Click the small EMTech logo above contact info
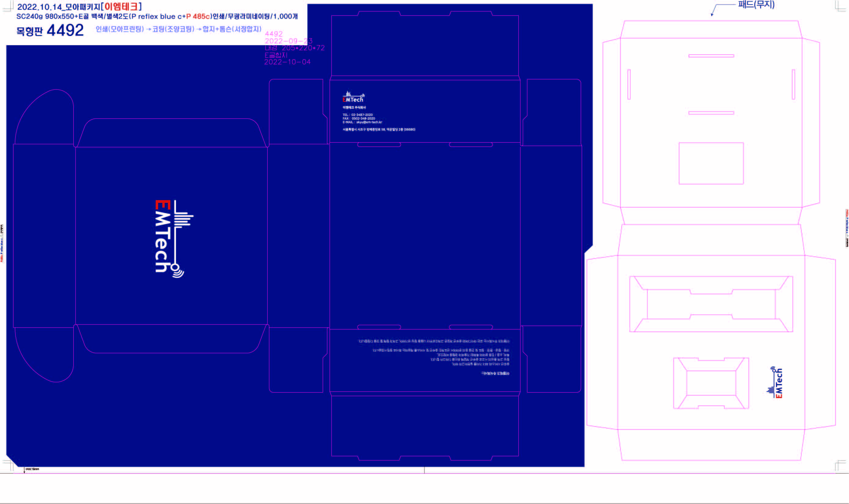Viewport: 849px width, 504px height. pos(353,97)
